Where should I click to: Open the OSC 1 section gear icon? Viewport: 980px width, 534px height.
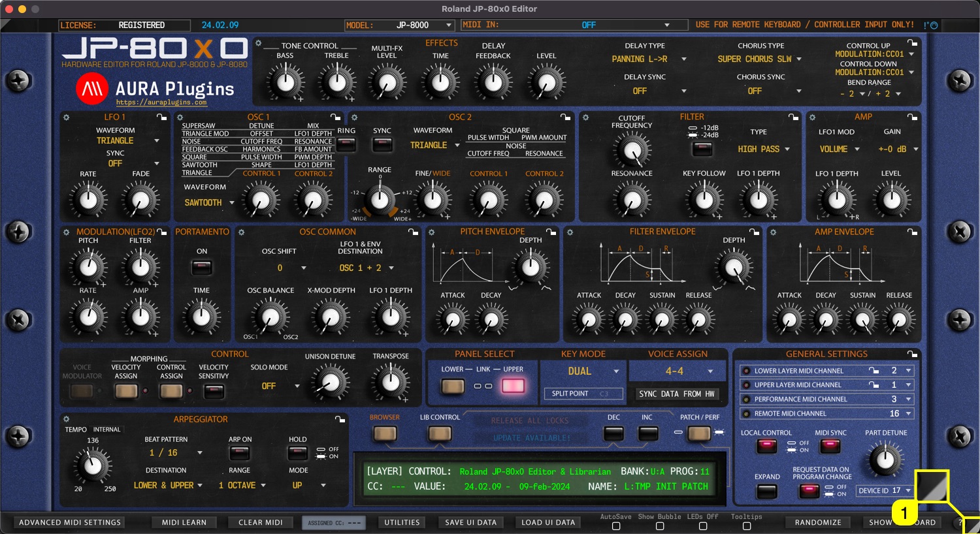point(180,118)
